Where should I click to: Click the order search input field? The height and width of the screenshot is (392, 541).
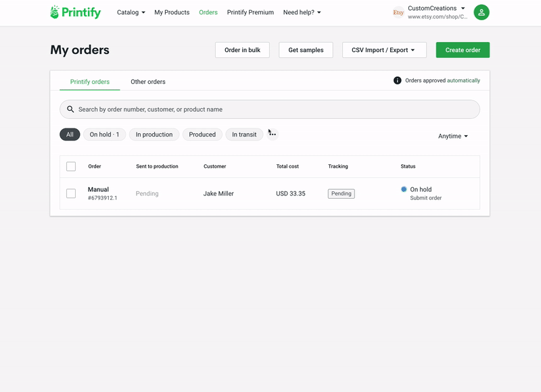point(269,109)
